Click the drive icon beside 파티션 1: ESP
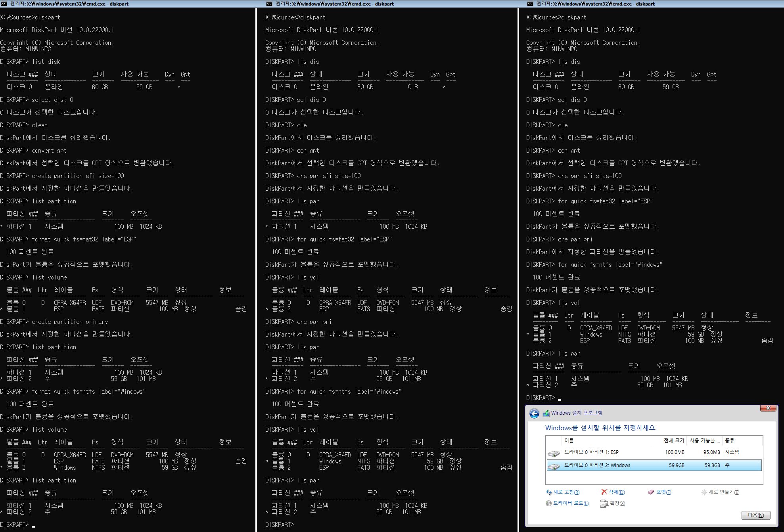 (554, 453)
